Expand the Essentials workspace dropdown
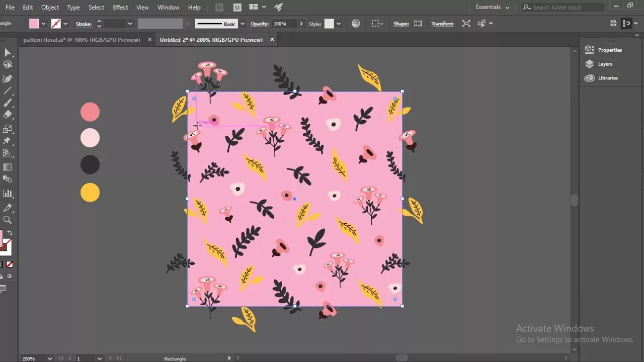Viewport: 644px width, 362px height. pyautogui.click(x=507, y=8)
